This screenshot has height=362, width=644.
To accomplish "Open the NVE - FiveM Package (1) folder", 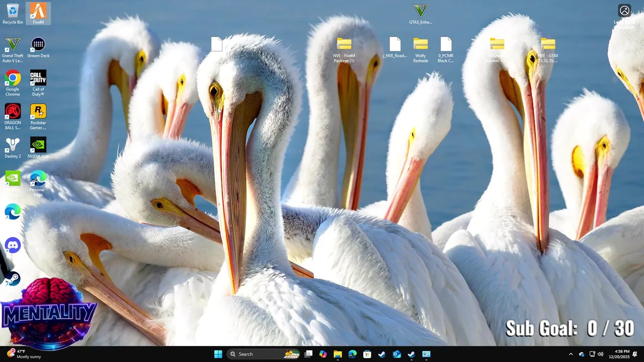I will click(344, 50).
